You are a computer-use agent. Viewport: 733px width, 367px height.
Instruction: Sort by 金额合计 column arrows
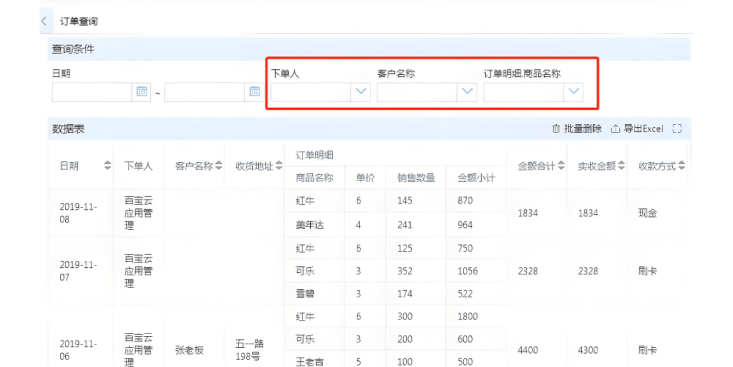[x=561, y=166]
